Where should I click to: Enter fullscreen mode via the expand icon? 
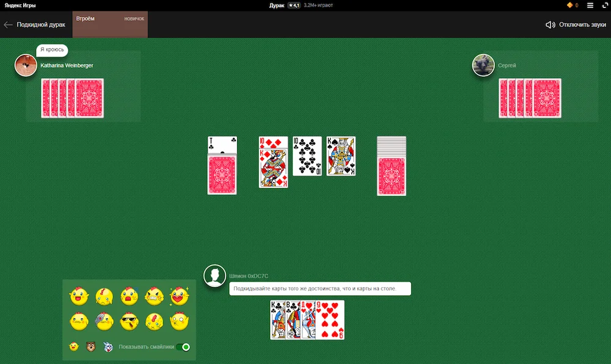604,5
